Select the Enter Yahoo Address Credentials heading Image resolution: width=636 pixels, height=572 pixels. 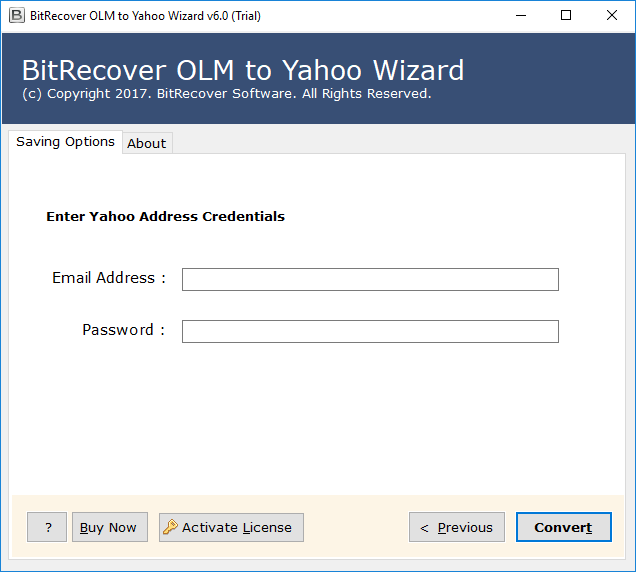click(165, 216)
